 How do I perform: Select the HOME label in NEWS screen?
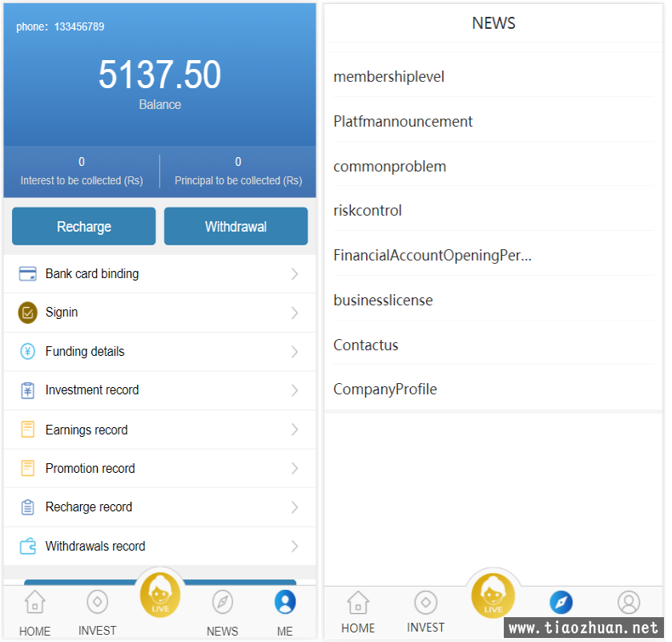[x=358, y=628]
